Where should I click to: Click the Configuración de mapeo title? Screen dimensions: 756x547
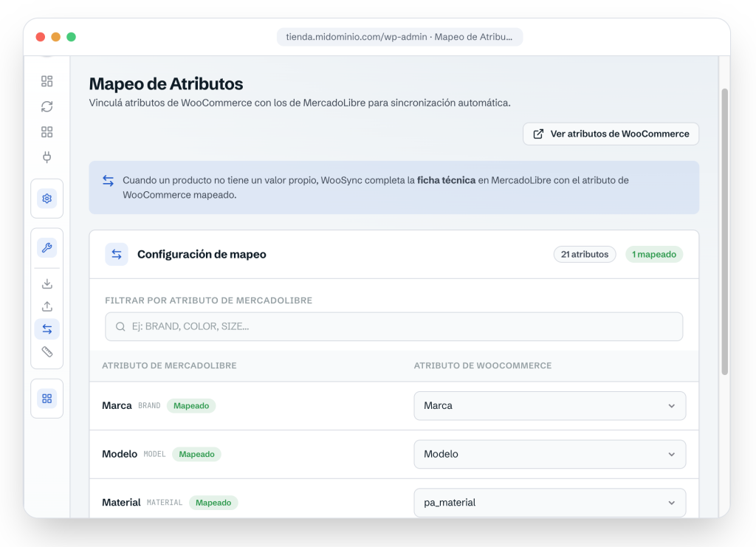coord(202,255)
